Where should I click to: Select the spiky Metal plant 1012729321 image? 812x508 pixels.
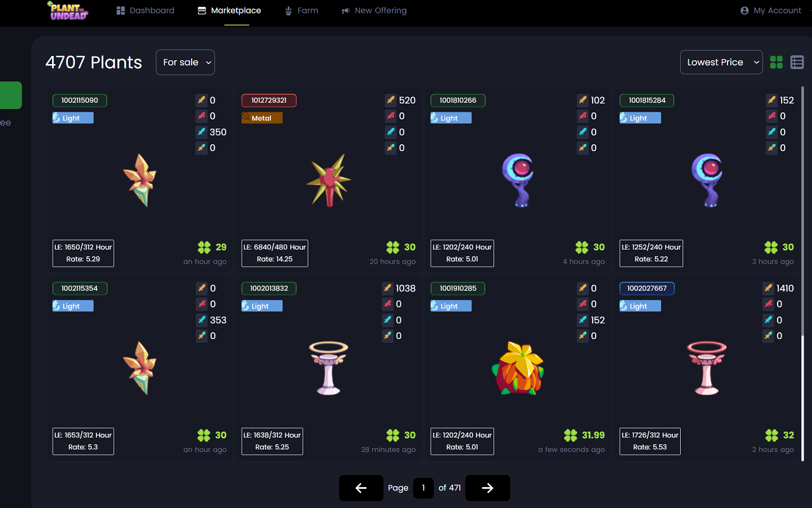point(329,180)
